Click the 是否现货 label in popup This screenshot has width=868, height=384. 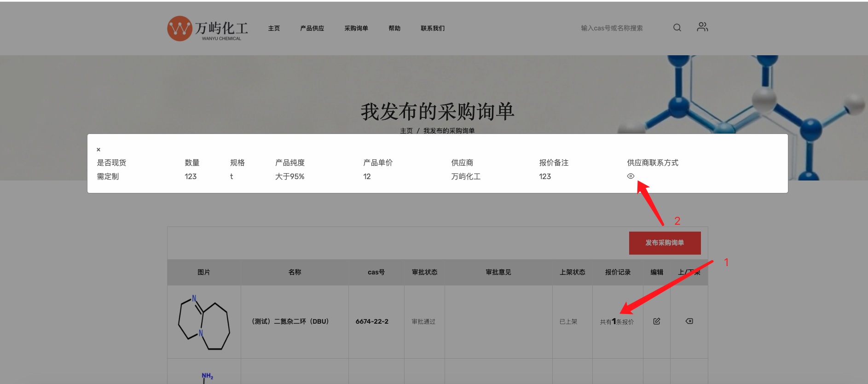click(111, 163)
